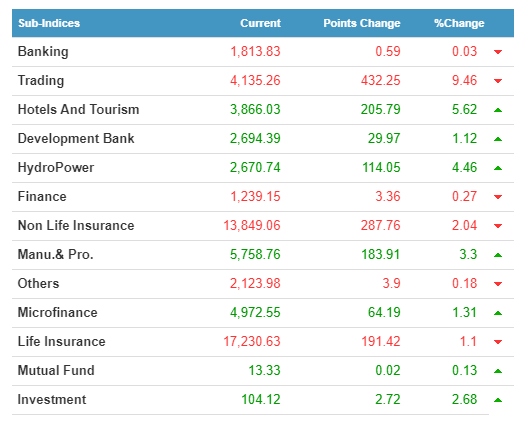The height and width of the screenshot is (421, 529).
Task: Click the Current column header
Action: coord(260,23)
